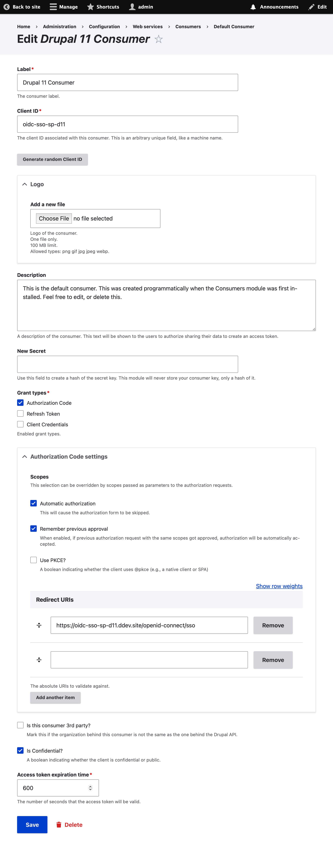Collapse the Authorization Code settings section
The width and height of the screenshot is (333, 868).
click(x=25, y=457)
